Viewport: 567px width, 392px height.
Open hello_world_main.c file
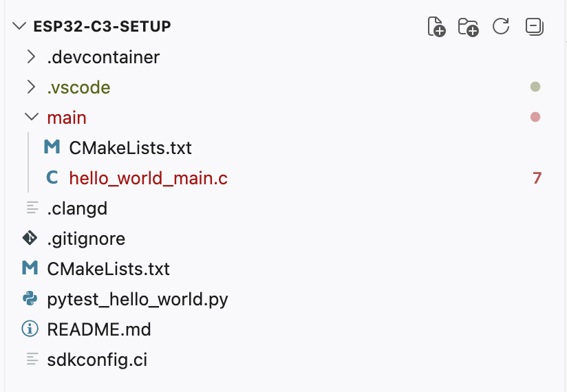click(x=148, y=178)
